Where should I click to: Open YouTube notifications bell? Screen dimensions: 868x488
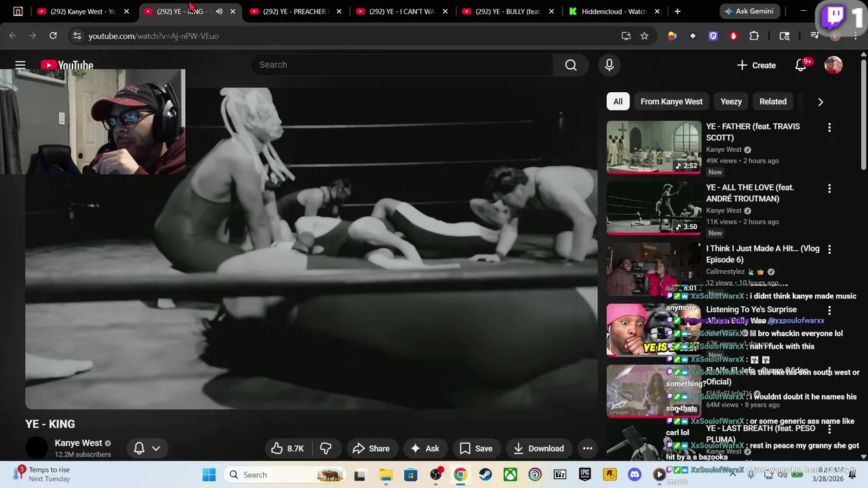point(800,65)
